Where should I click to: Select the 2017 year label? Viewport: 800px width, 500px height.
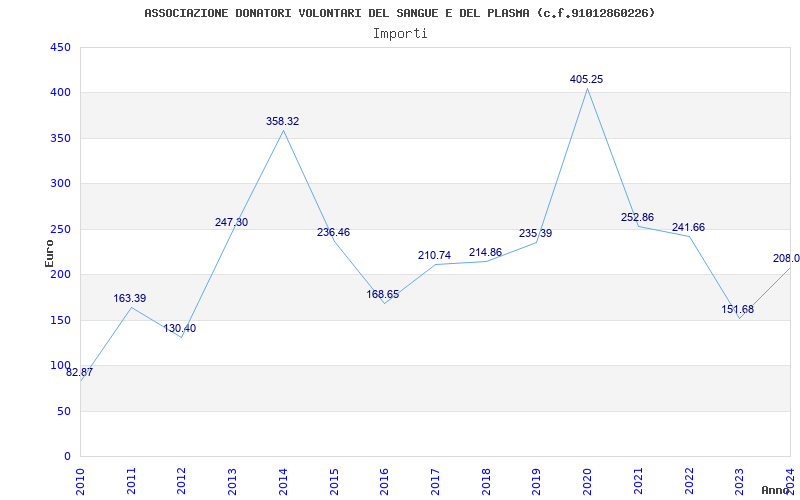435,482
